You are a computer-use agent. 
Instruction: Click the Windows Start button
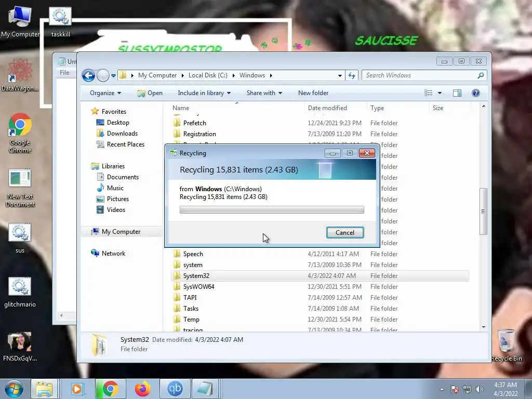tap(14, 389)
